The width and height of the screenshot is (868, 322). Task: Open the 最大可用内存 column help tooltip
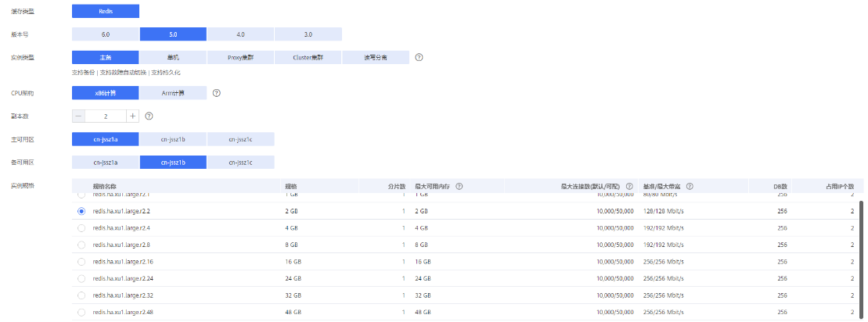459,187
